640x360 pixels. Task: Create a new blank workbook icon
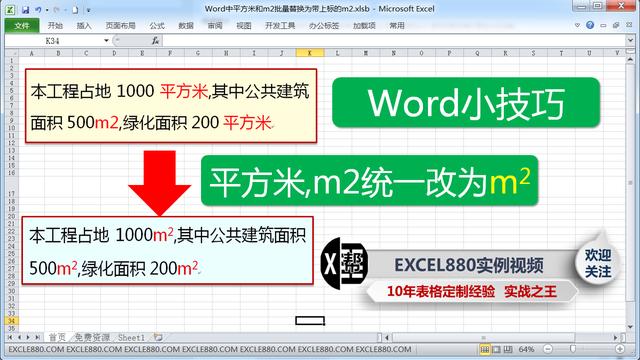tap(75, 10)
